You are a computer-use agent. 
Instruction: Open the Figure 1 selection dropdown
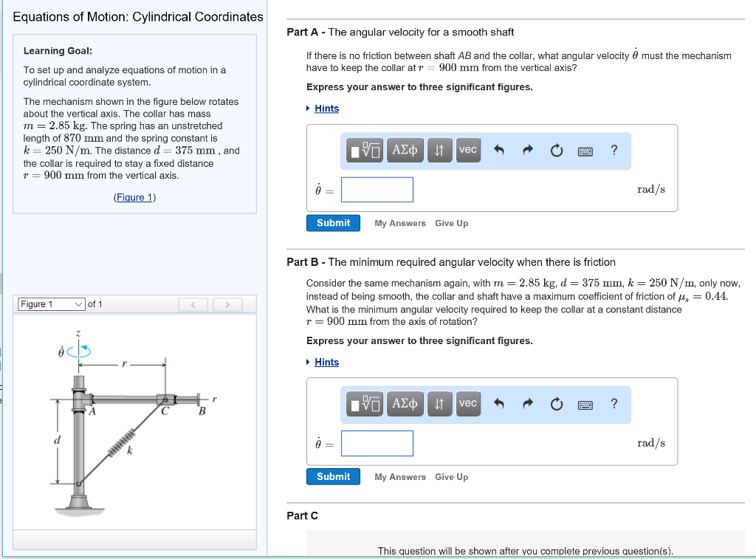click(x=51, y=303)
